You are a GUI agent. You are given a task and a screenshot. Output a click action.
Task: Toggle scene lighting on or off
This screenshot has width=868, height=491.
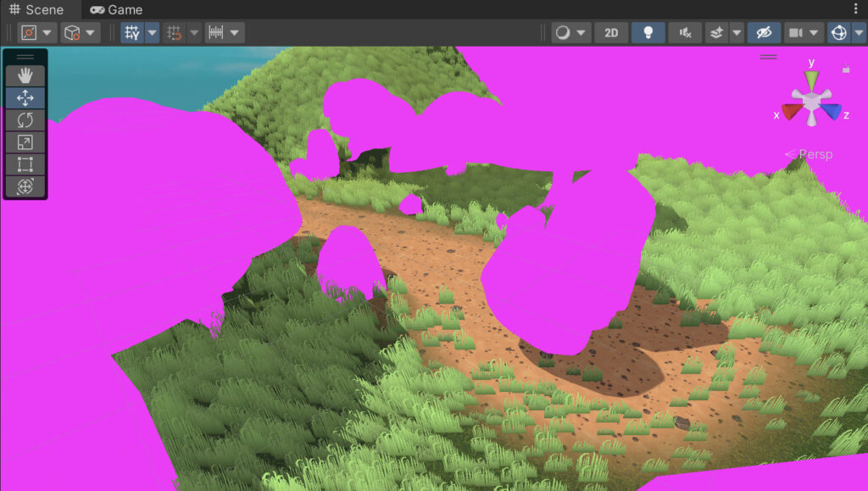click(x=647, y=32)
